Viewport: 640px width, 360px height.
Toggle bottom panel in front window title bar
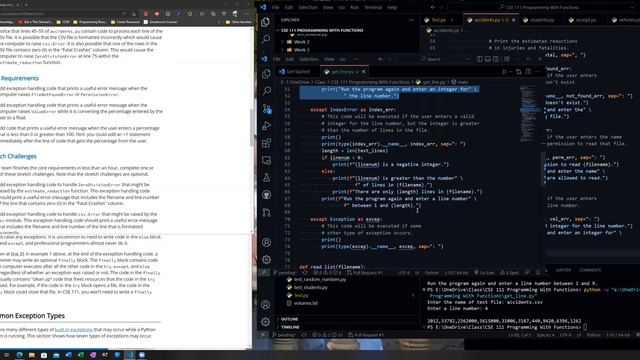coord(488,59)
